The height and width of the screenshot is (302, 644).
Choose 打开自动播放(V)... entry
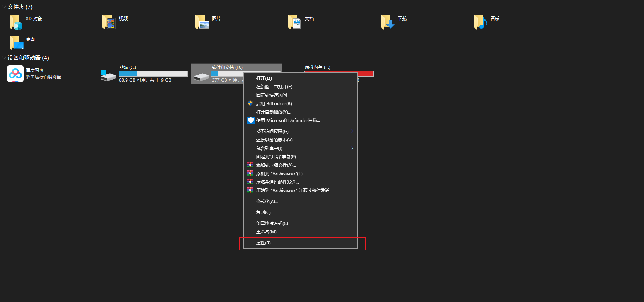click(x=300, y=112)
